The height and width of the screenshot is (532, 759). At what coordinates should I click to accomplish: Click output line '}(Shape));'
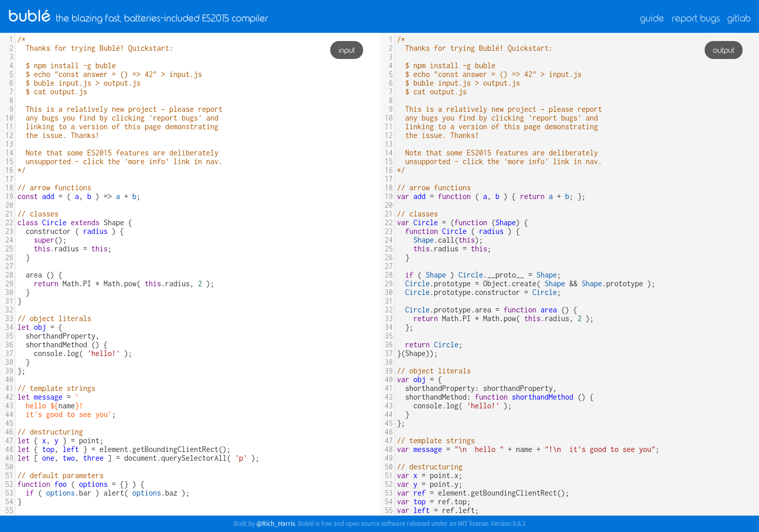pyautogui.click(x=417, y=353)
